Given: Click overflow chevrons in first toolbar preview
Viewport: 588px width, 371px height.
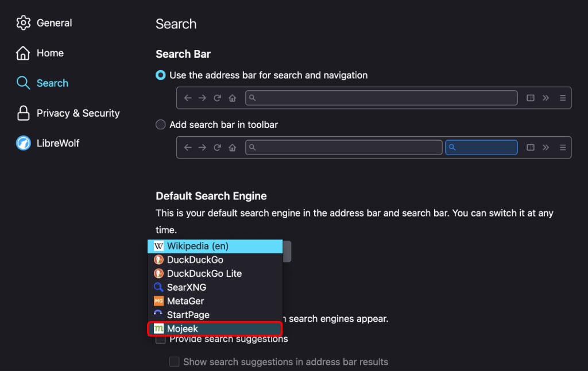Looking at the screenshot, I should click(546, 98).
